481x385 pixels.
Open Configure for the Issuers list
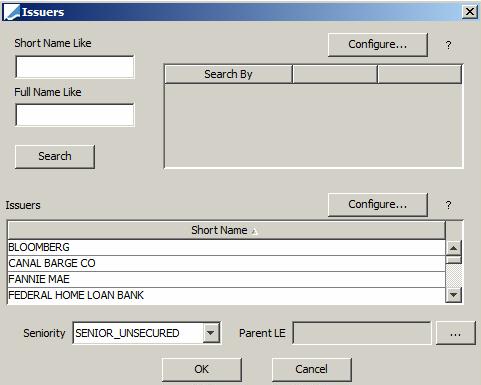click(x=378, y=204)
